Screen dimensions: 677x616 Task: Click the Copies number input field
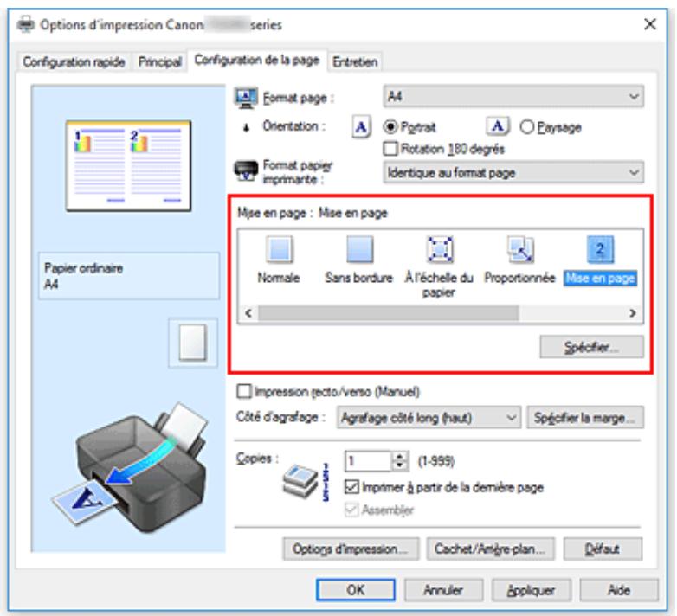pyautogui.click(x=368, y=461)
